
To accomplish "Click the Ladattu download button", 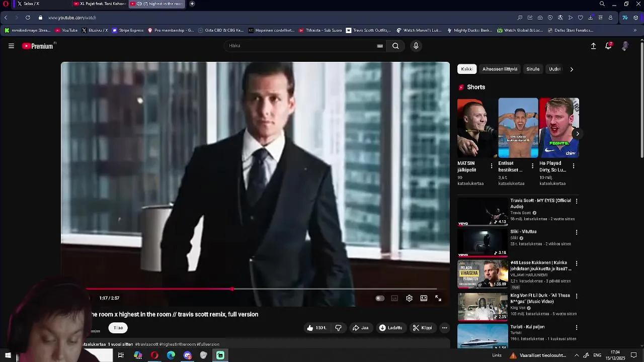I will 390,328.
